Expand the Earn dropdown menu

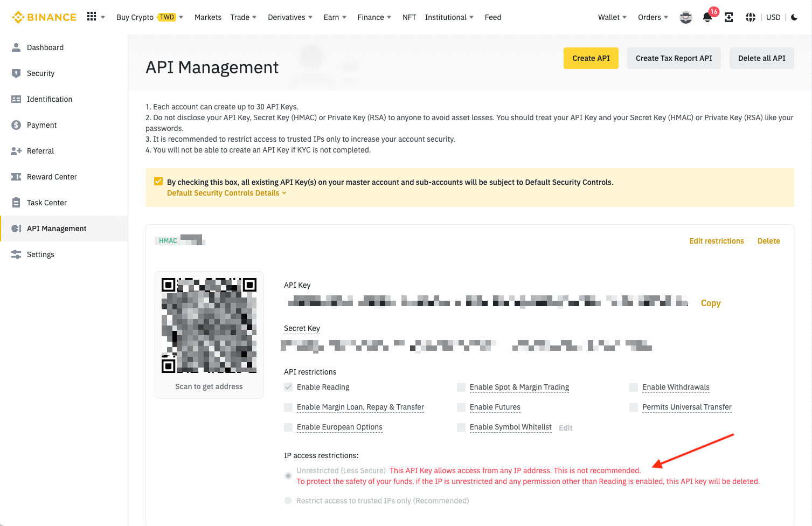(335, 17)
